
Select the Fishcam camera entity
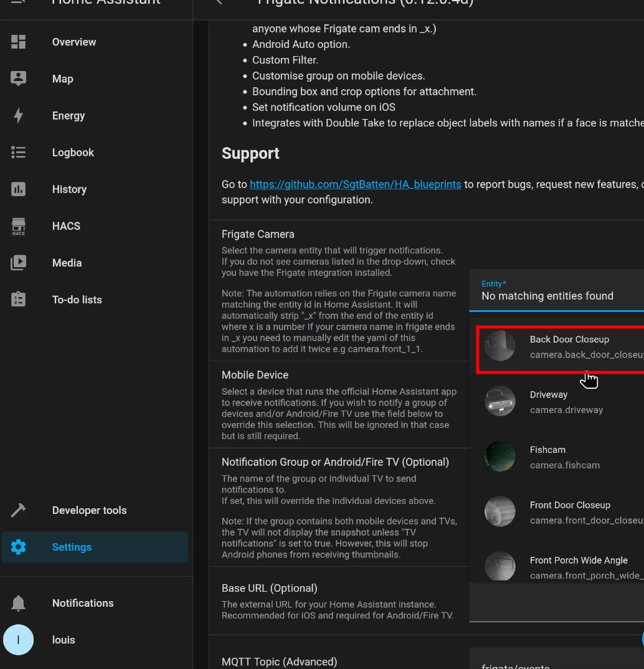pyautogui.click(x=557, y=457)
